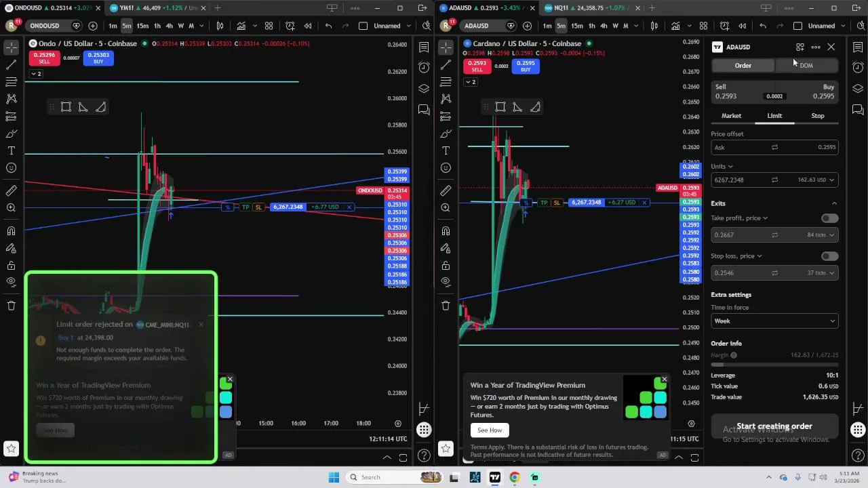
Task: Select the Market order tab
Action: coord(731,116)
